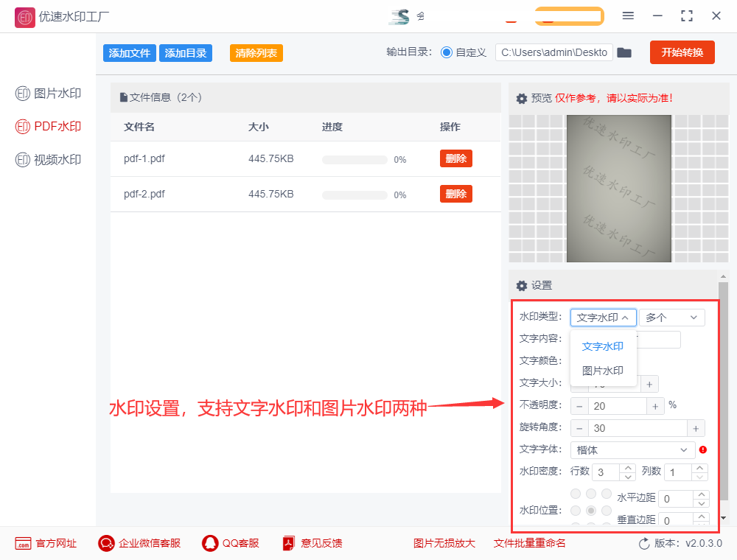Select top-right watermark position
Image resolution: width=737 pixels, height=560 pixels.
click(x=607, y=494)
